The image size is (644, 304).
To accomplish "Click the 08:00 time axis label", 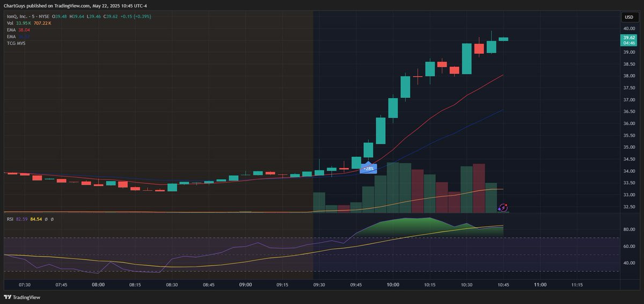I will pos(98,285).
